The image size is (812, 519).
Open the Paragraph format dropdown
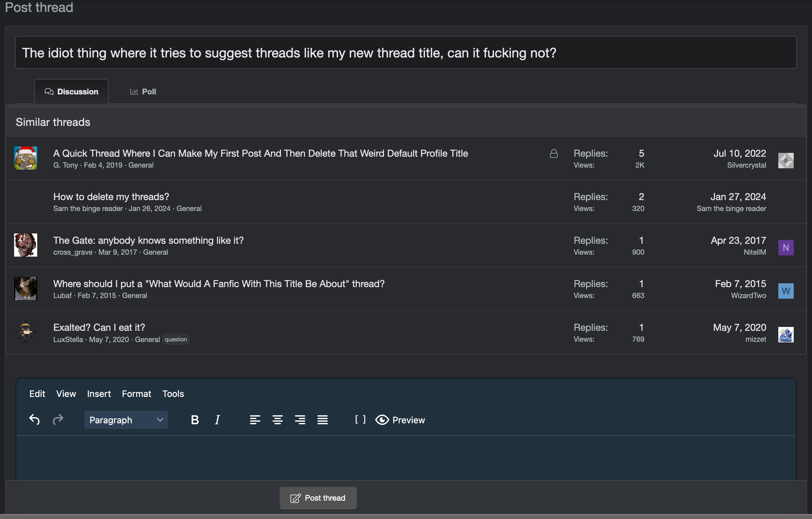point(126,420)
